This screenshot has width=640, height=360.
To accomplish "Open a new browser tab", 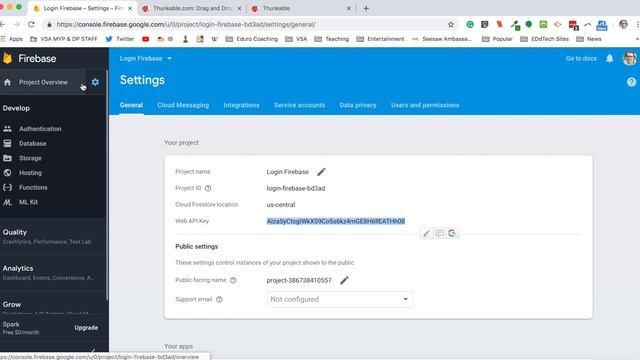I will (366, 8).
